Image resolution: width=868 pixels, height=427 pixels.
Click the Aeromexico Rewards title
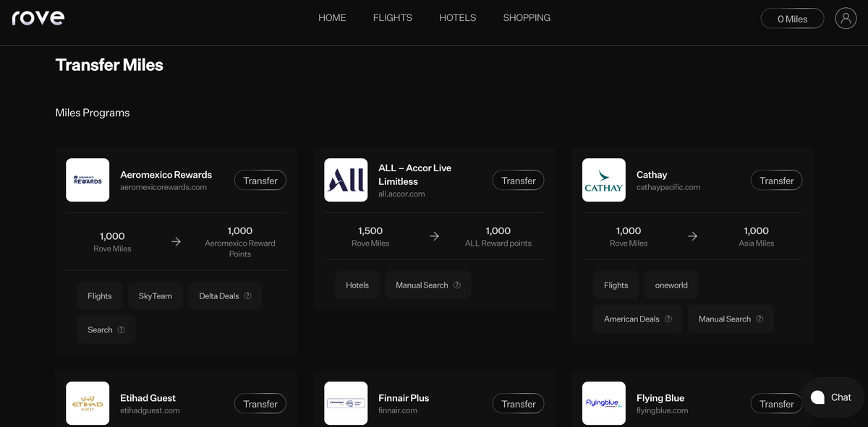(x=166, y=175)
